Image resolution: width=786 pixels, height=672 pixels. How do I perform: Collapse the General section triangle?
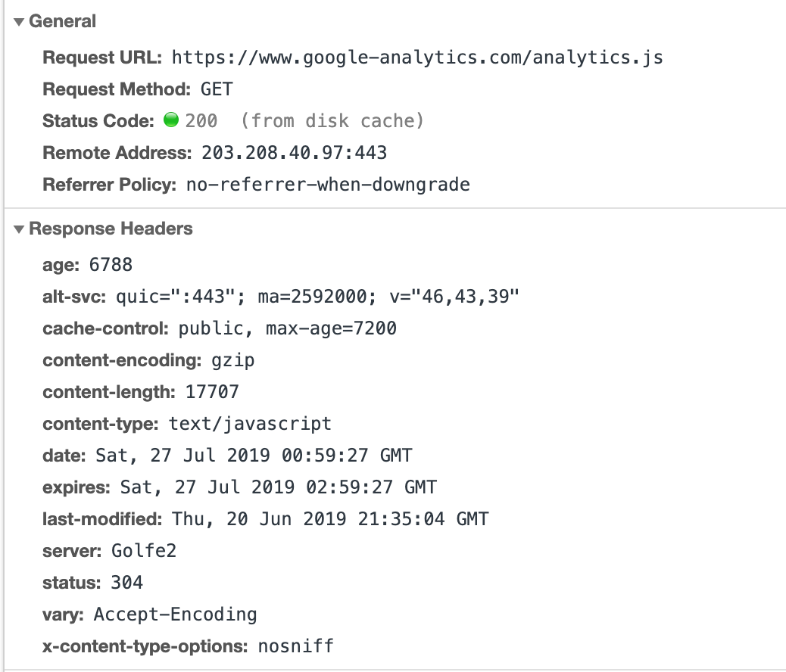(x=19, y=22)
